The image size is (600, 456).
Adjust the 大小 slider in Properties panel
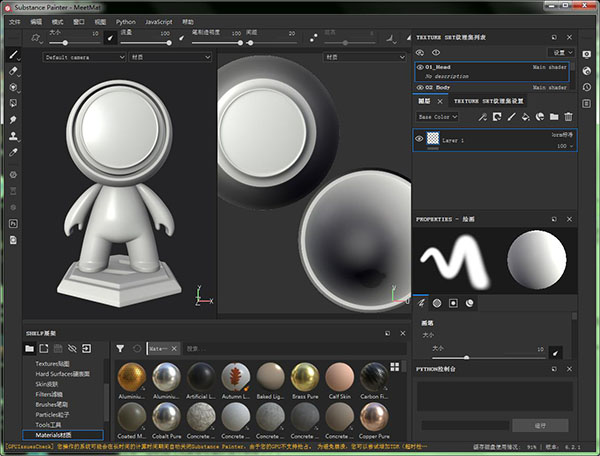[x=489, y=358]
